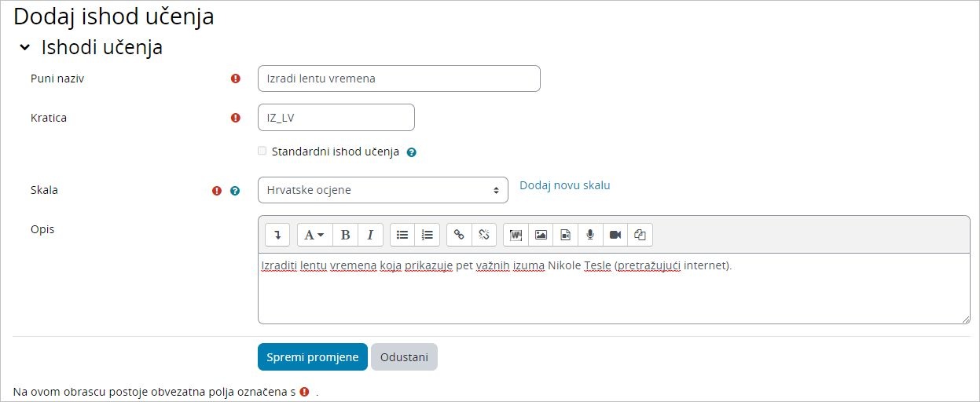Viewport: 980px width, 402px height.
Task: Tick the Standardni ishod učenja checkbox
Action: point(262,151)
